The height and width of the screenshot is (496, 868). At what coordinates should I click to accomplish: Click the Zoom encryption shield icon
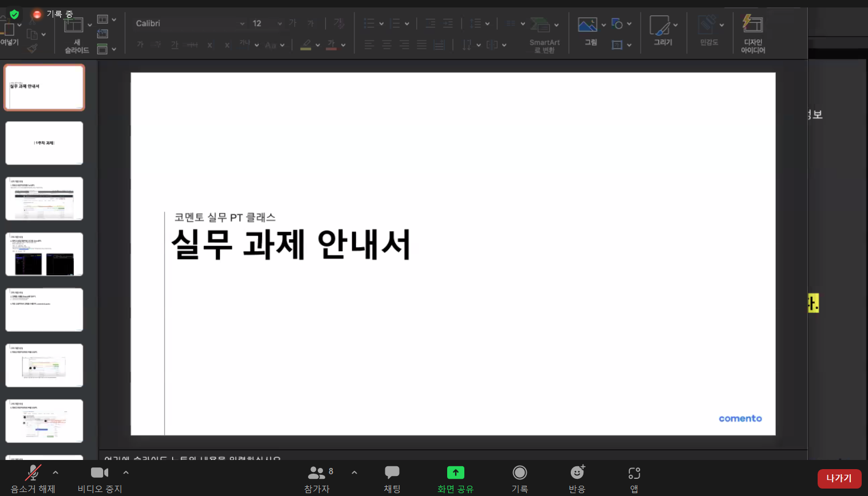[14, 14]
